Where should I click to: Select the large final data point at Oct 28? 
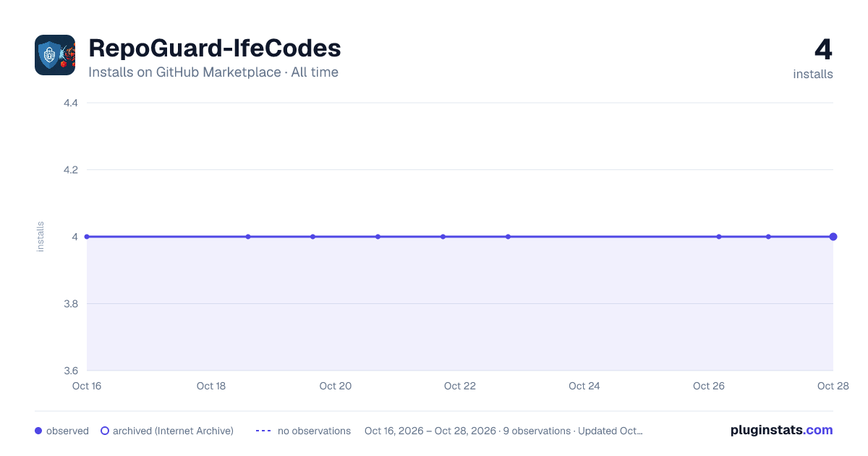(833, 237)
